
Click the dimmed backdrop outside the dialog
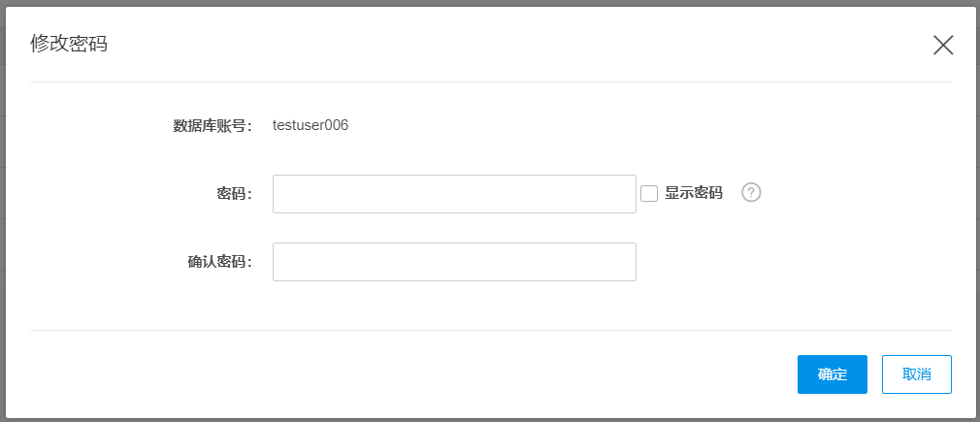pos(3,194)
